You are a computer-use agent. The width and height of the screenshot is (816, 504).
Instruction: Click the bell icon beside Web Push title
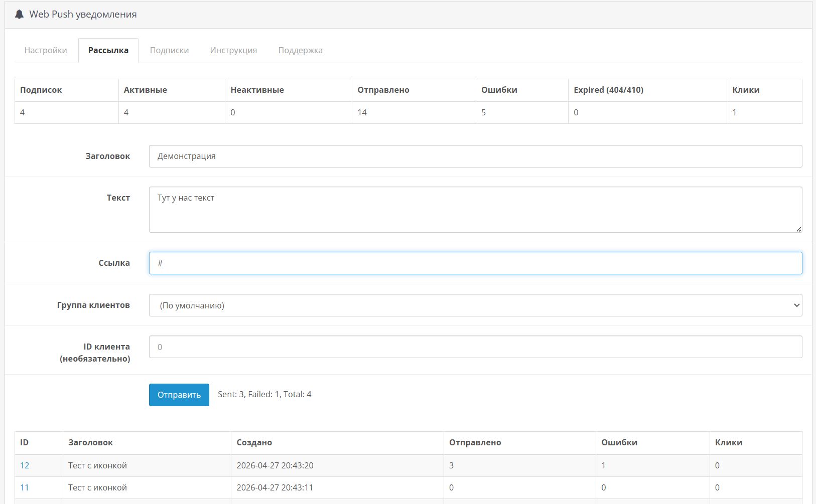point(19,15)
